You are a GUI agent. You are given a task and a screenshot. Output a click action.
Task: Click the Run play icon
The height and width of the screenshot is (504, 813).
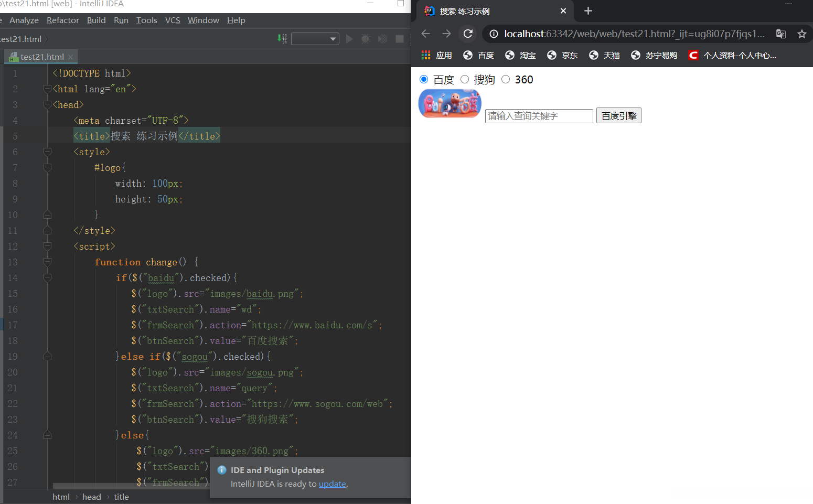[x=349, y=39]
